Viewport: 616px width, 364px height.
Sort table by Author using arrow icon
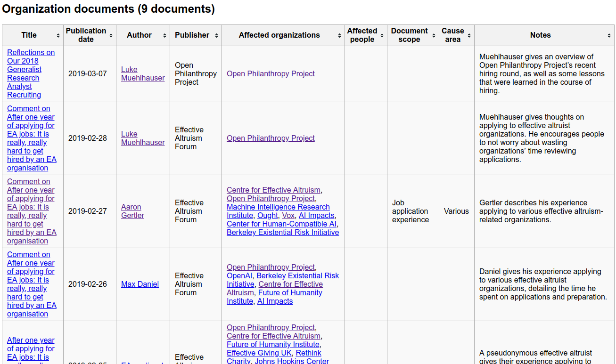(x=164, y=35)
